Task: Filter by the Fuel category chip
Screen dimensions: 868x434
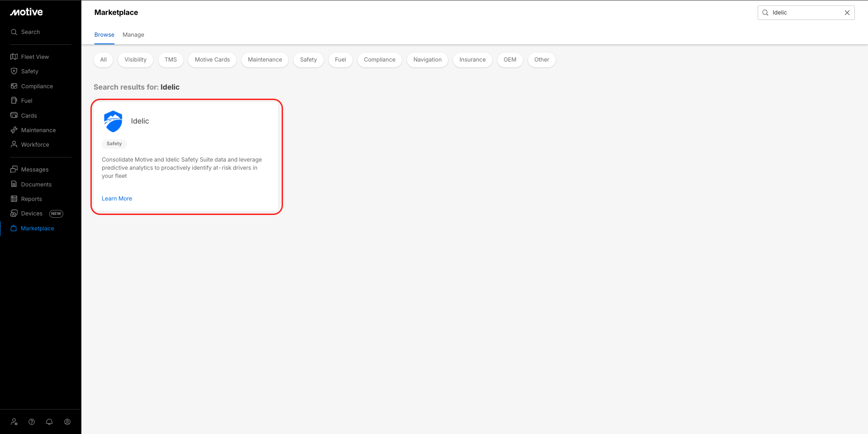Action: click(x=340, y=60)
